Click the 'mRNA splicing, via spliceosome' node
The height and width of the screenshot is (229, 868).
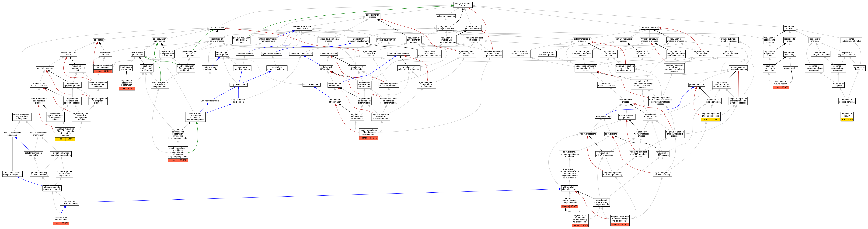(569, 188)
